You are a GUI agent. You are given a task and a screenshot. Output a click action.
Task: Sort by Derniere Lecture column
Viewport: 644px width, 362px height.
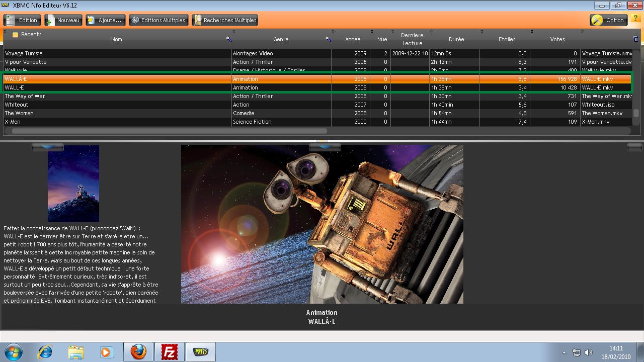pos(412,39)
